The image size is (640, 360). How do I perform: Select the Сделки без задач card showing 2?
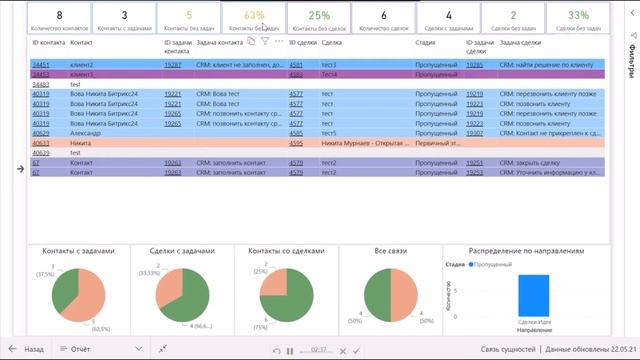tap(513, 18)
